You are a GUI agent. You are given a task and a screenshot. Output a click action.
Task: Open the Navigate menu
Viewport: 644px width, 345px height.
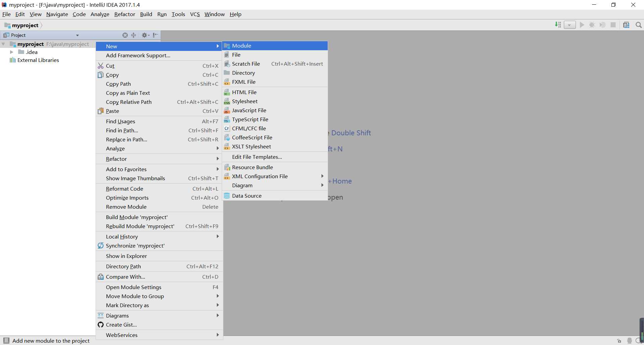coord(57,14)
